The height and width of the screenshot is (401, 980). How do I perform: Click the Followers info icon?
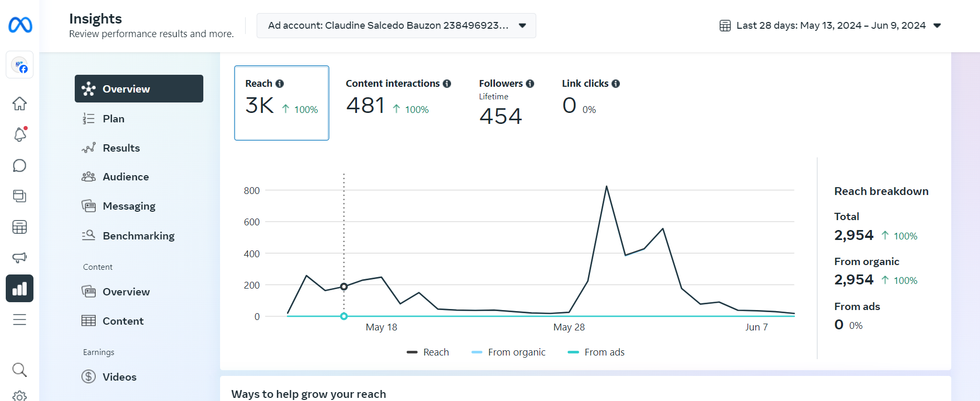(x=530, y=84)
